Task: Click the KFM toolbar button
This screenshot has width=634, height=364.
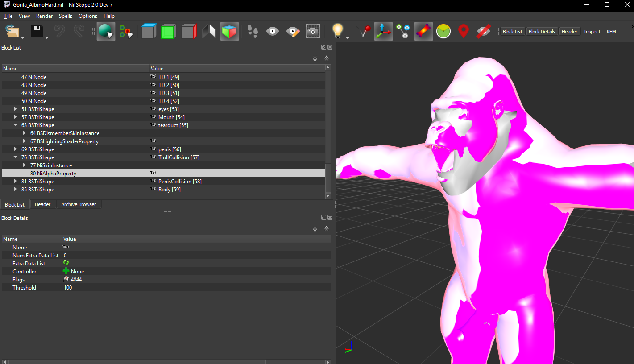Action: pyautogui.click(x=611, y=32)
